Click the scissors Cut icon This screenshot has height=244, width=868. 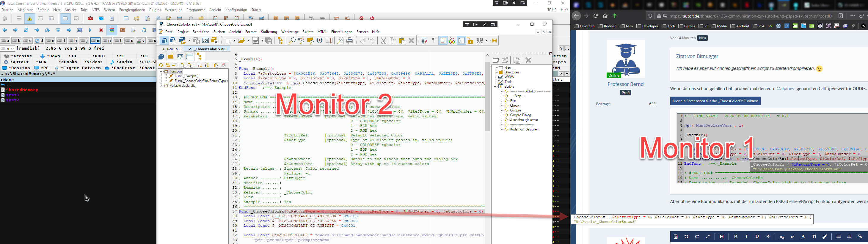384,41
